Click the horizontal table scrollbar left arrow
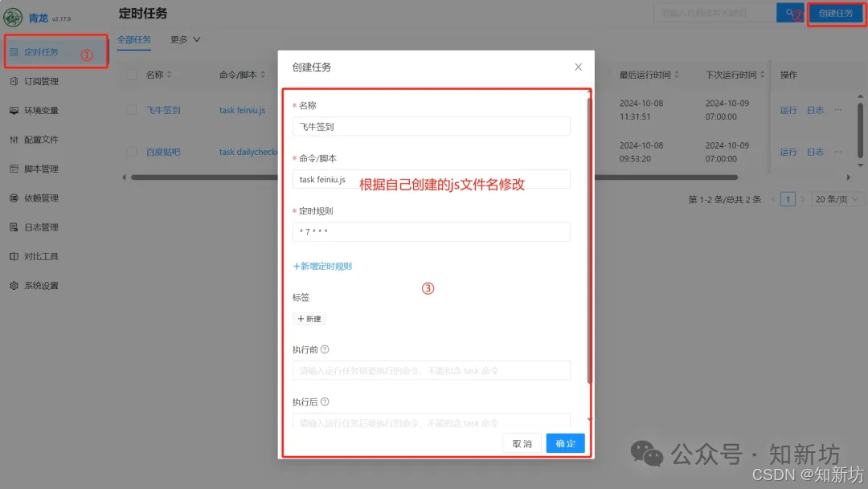 coord(124,177)
